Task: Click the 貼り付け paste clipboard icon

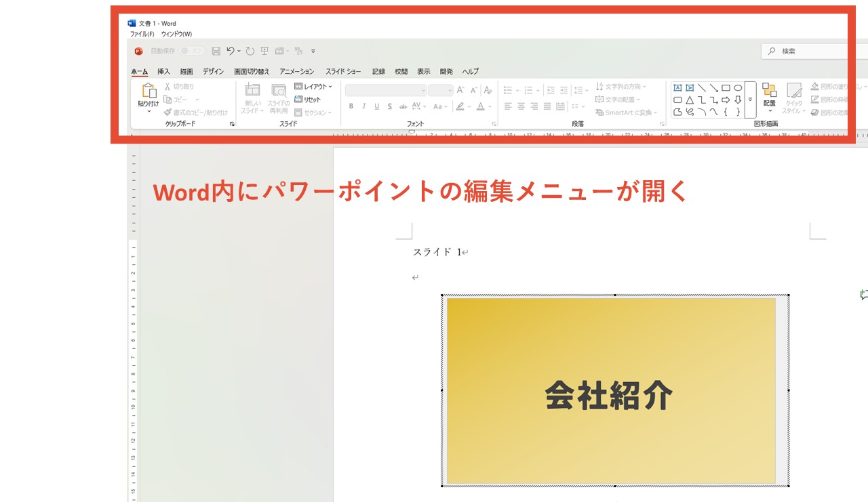Action: coord(149,91)
